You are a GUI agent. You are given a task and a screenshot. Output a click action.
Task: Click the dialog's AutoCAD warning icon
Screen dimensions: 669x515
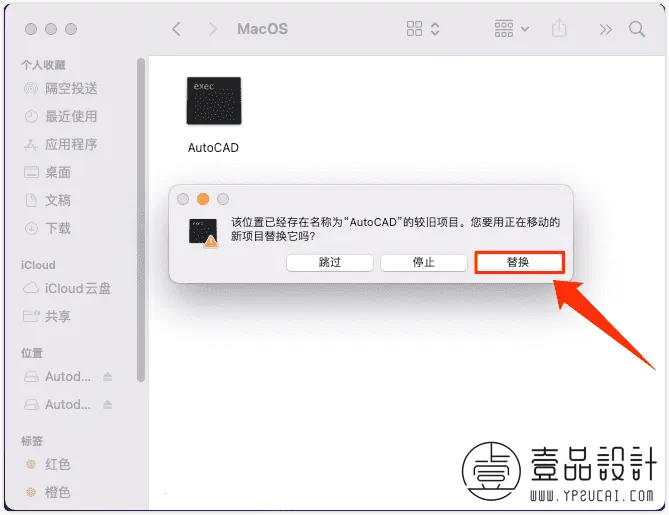tap(203, 233)
